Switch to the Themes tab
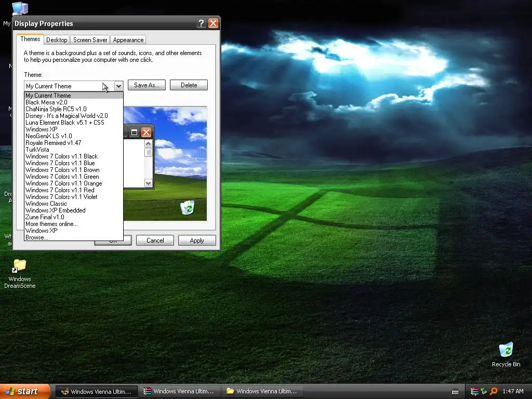 (30, 39)
